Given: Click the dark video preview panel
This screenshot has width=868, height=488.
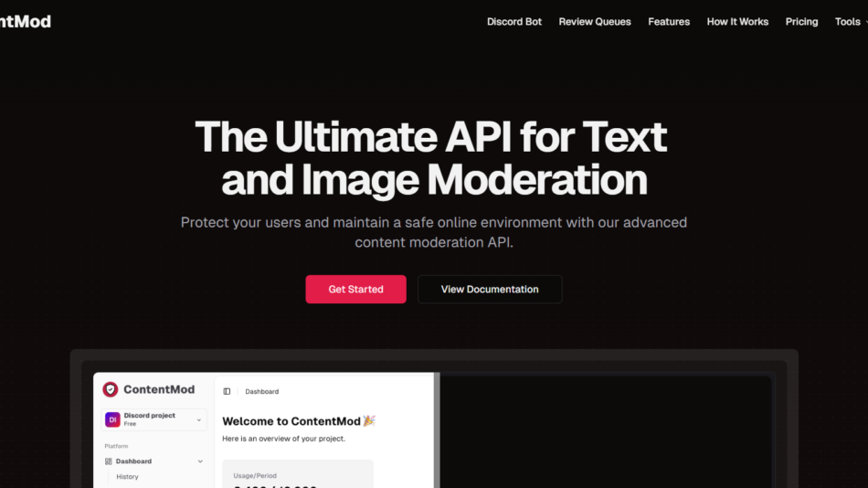Looking at the screenshot, I should [605, 430].
